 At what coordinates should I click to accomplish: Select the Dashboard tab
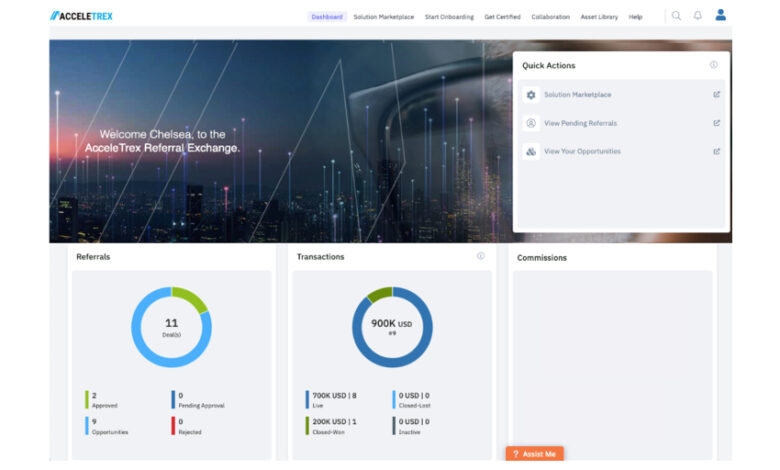pos(326,17)
